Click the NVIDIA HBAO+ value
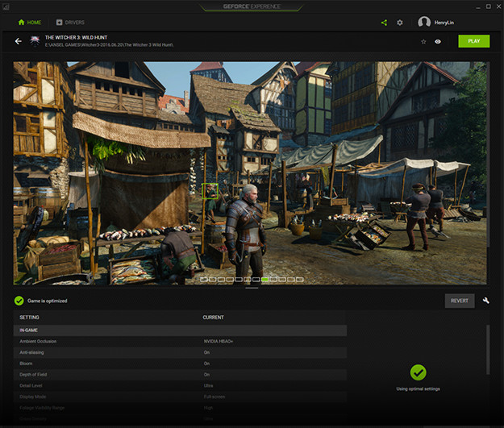This screenshot has height=428, width=504. [219, 341]
